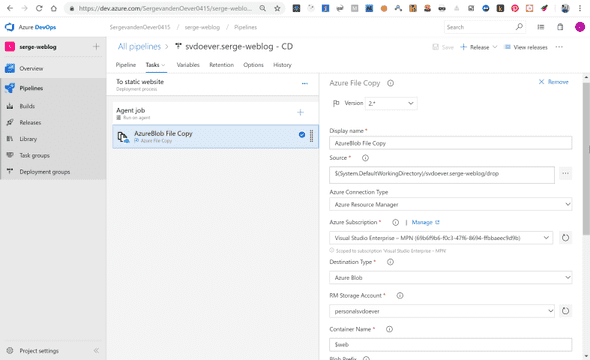Toggle the AzureBlob File Copy task checkmark
The image size is (590, 360).
[x=302, y=135]
